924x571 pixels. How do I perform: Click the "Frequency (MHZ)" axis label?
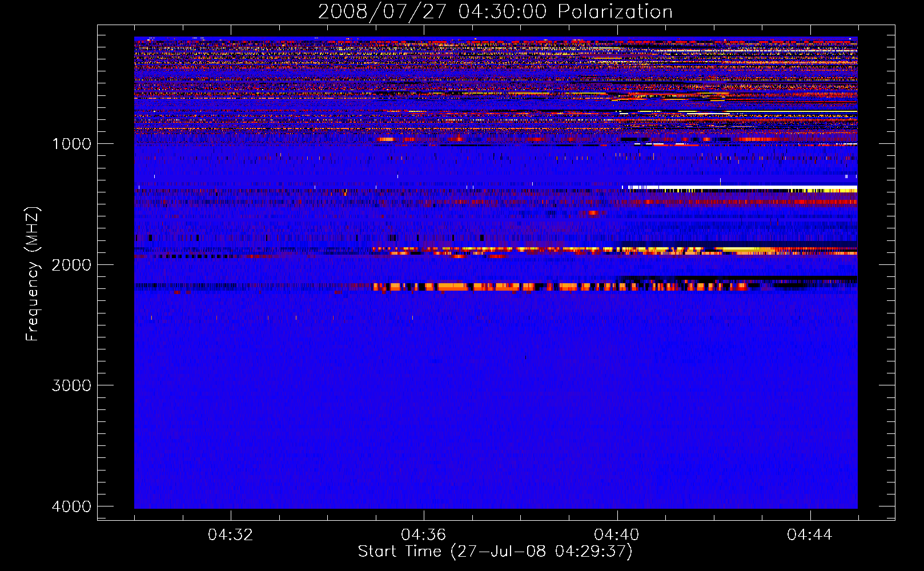(33, 274)
